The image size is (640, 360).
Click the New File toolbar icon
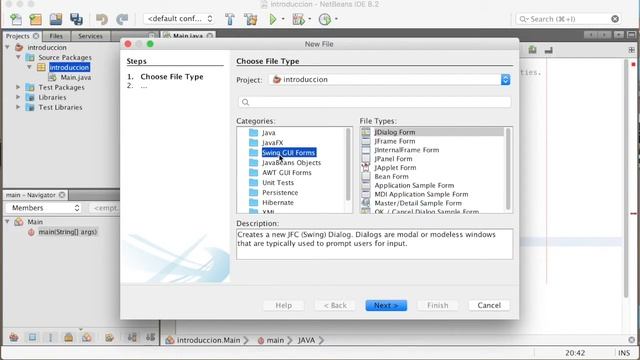click(x=16, y=19)
